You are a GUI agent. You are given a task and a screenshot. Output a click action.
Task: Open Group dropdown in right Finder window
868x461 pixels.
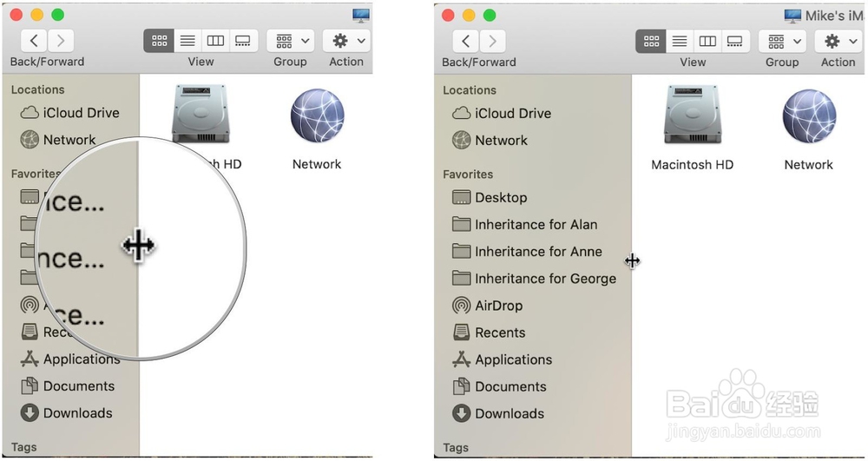783,42
